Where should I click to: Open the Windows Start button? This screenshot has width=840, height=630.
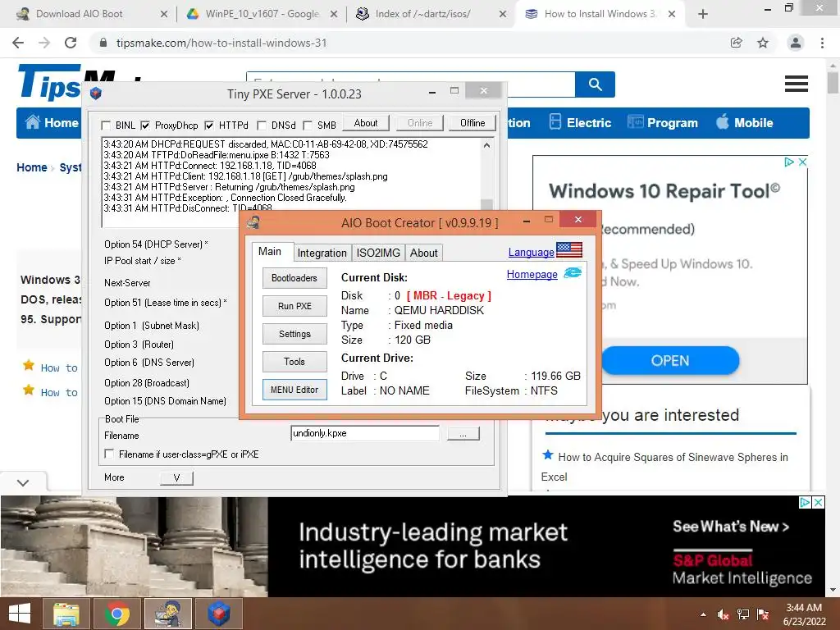pyautogui.click(x=20, y=614)
